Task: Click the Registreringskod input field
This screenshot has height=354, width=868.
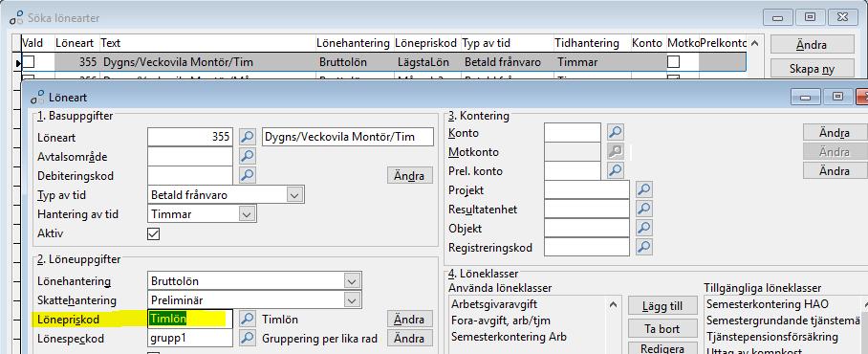Action: click(587, 247)
